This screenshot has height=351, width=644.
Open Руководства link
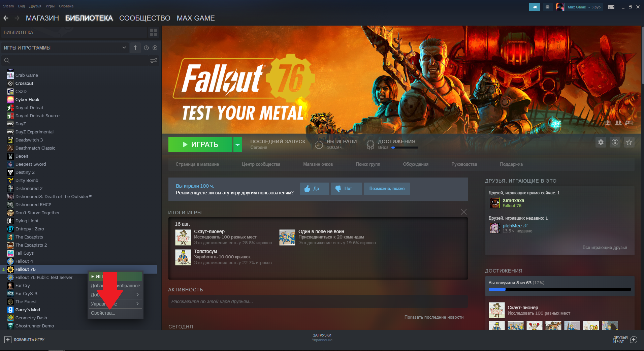pyautogui.click(x=464, y=164)
